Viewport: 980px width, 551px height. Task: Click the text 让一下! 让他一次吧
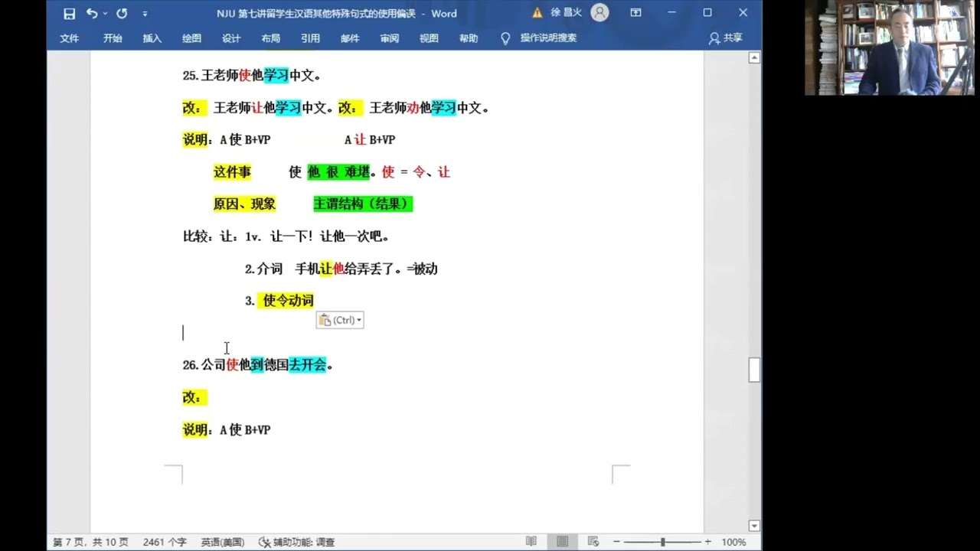pyautogui.click(x=330, y=236)
